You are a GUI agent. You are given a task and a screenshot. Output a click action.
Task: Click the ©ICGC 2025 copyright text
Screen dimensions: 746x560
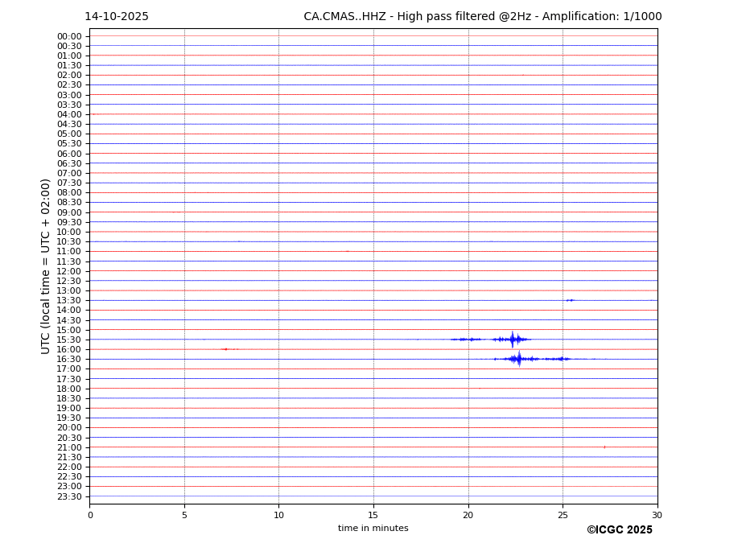619,530
